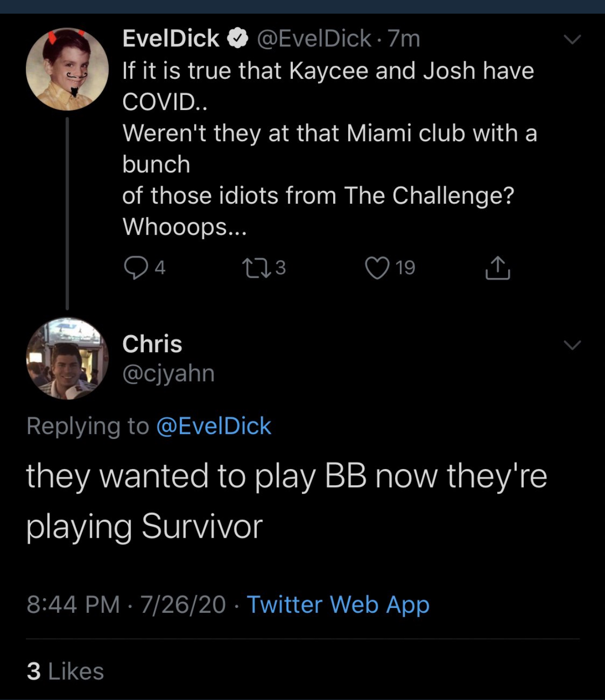Like EvelDick's tweet with heart icon
Screen dimensions: 605x700
click(378, 268)
